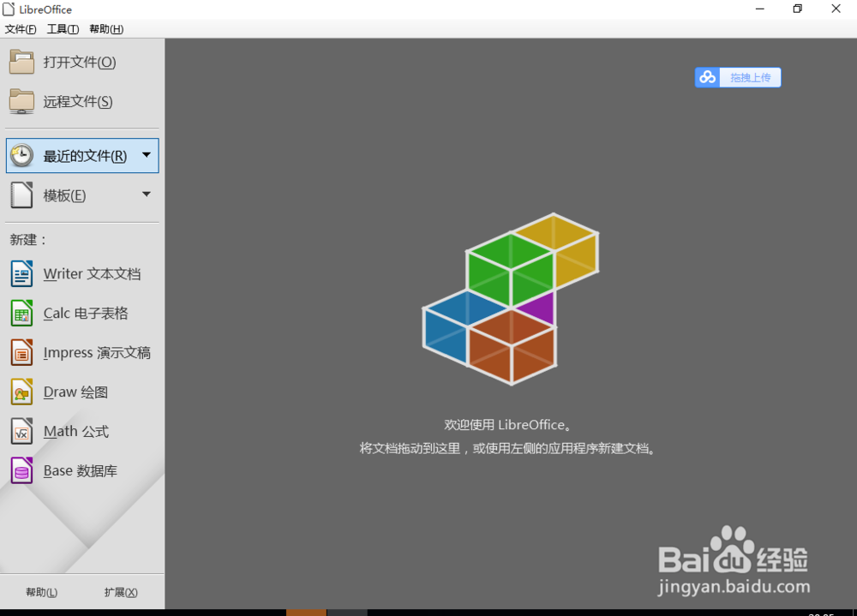857x616 pixels.
Task: Click the 新建： section label
Action: pos(28,240)
